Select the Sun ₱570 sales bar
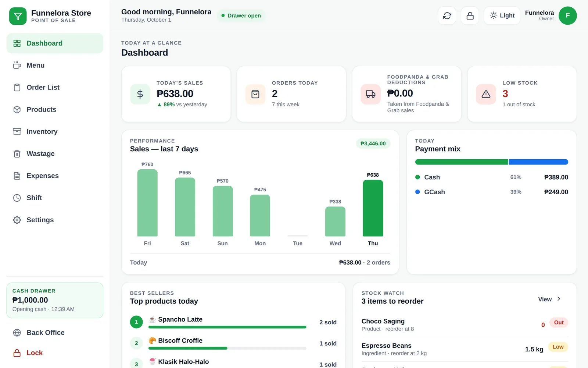This screenshot has height=368, width=588. [223, 211]
